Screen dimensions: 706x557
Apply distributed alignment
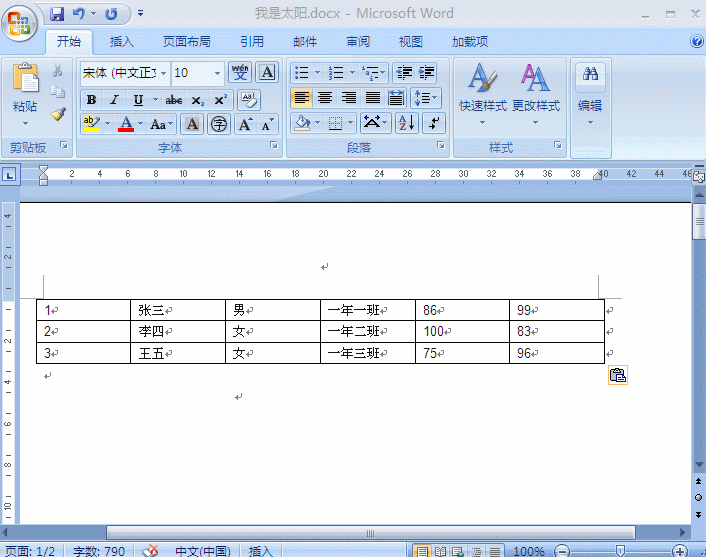pyautogui.click(x=396, y=98)
